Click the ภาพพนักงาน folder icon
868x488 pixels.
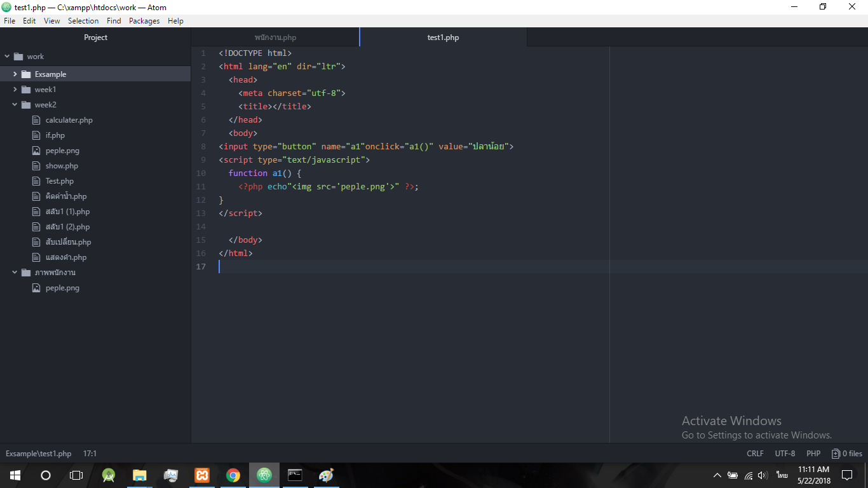(x=26, y=273)
